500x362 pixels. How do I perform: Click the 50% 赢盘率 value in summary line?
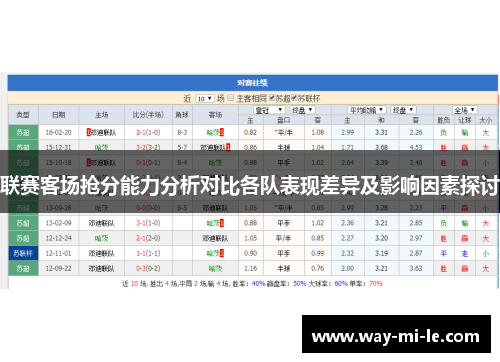300,284
